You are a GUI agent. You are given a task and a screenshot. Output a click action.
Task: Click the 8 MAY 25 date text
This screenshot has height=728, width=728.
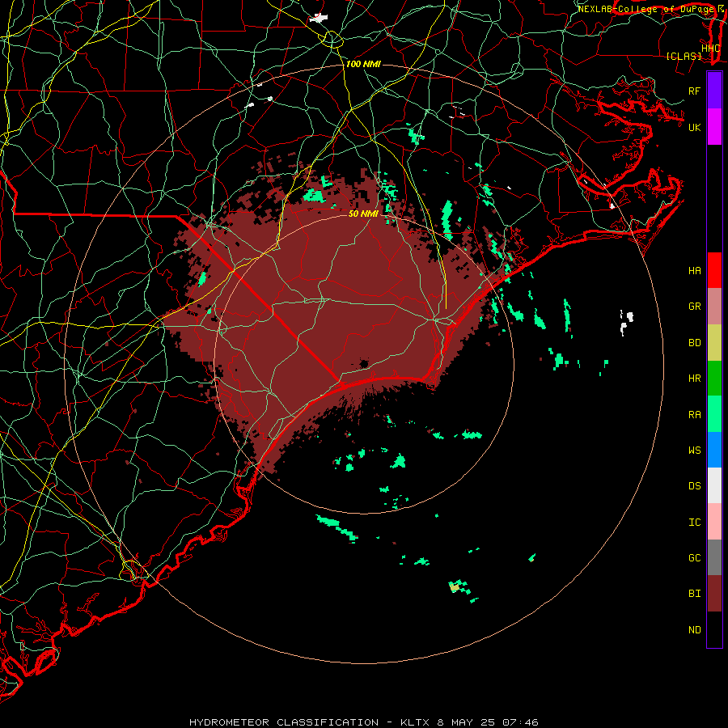[466, 722]
